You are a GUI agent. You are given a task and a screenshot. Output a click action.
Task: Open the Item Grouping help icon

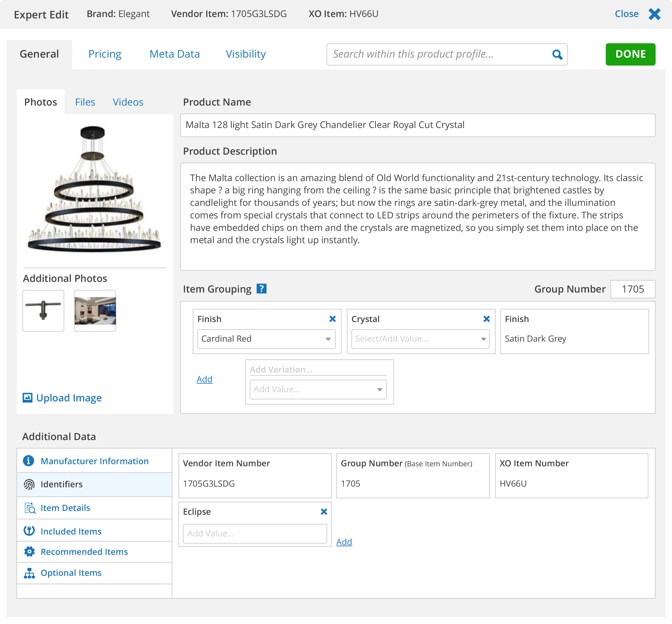[x=261, y=289]
